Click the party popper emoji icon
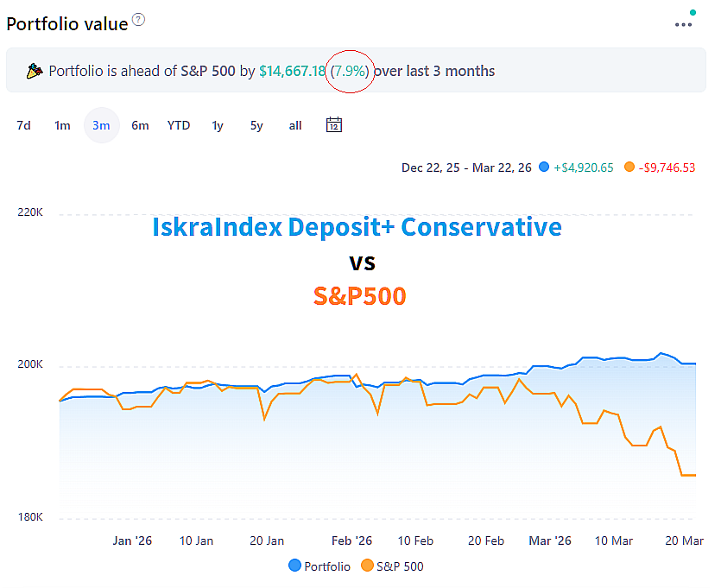Viewport: 721px width, 588px height. 35,71
